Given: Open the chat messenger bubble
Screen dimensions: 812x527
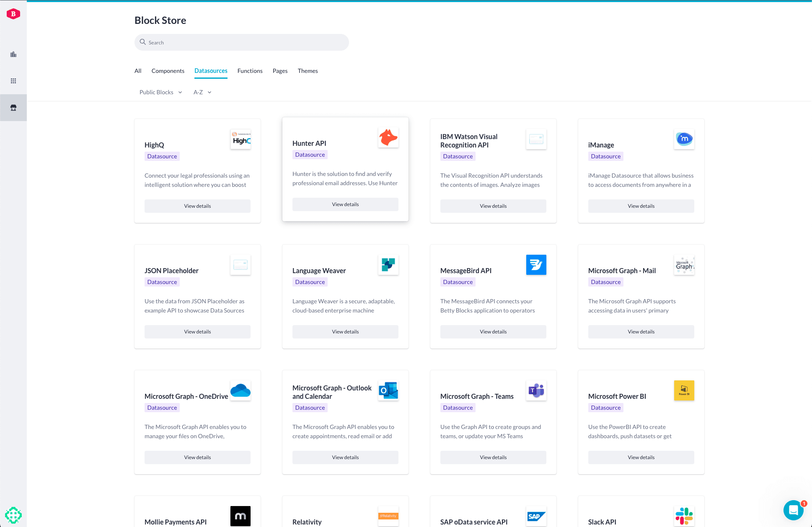Looking at the screenshot, I should 794,510.
